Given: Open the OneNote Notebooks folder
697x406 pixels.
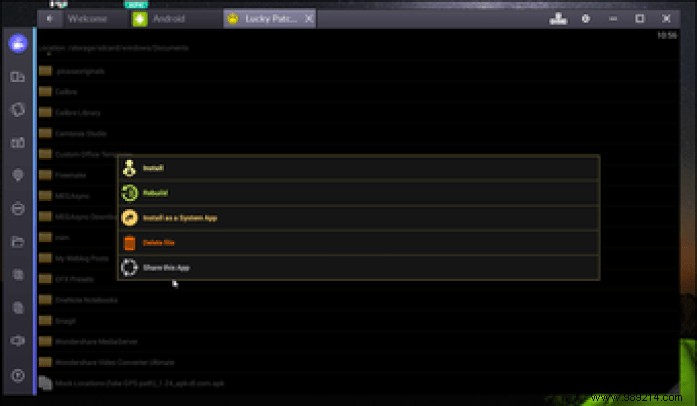Looking at the screenshot, I should [x=85, y=300].
